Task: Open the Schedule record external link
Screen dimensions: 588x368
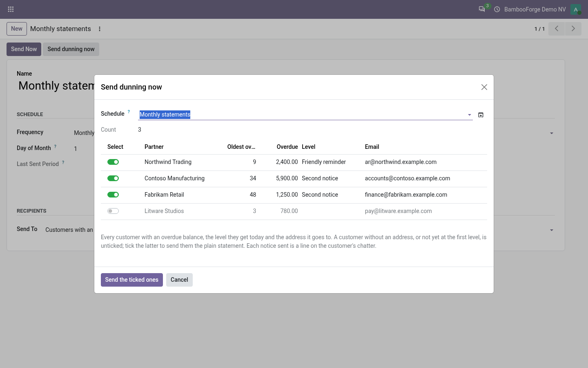Action: click(x=481, y=115)
